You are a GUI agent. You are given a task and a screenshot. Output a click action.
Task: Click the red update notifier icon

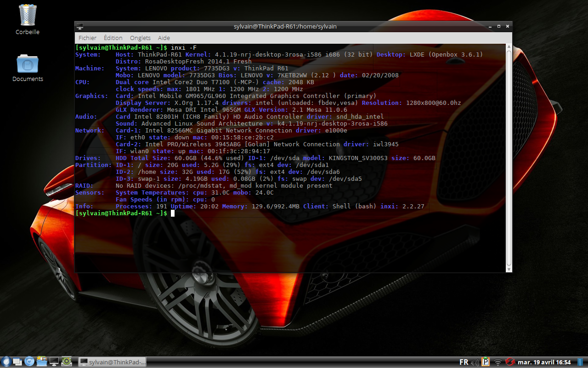(x=509, y=362)
